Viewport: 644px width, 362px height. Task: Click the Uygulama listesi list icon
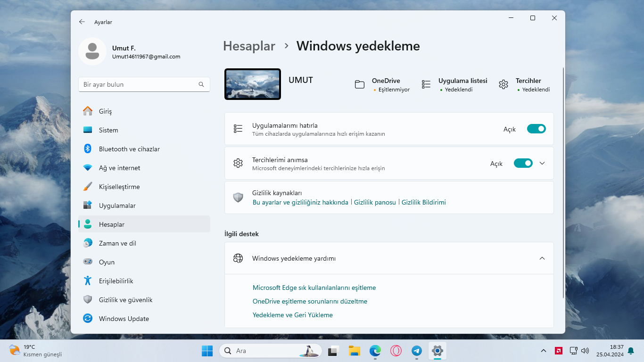pyautogui.click(x=426, y=84)
